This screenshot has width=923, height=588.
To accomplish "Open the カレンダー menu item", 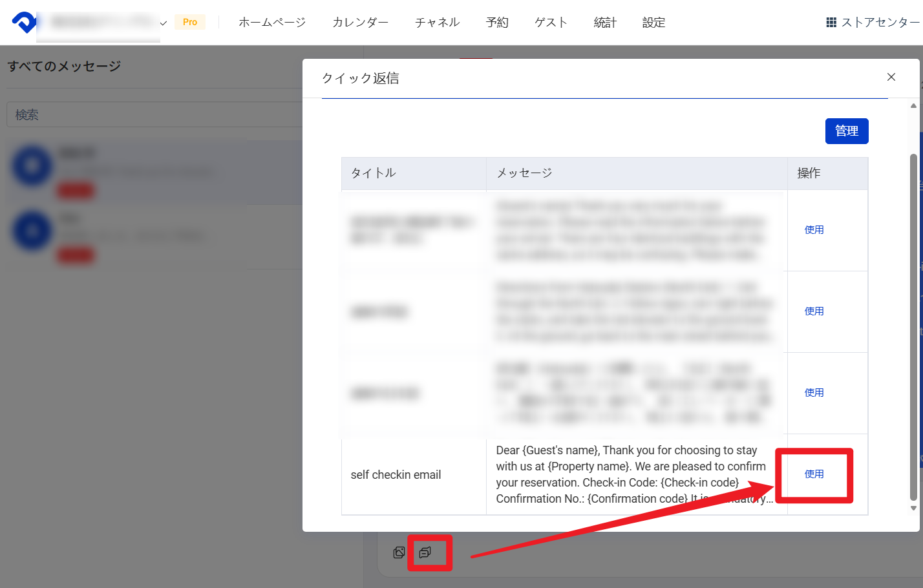I will click(360, 23).
